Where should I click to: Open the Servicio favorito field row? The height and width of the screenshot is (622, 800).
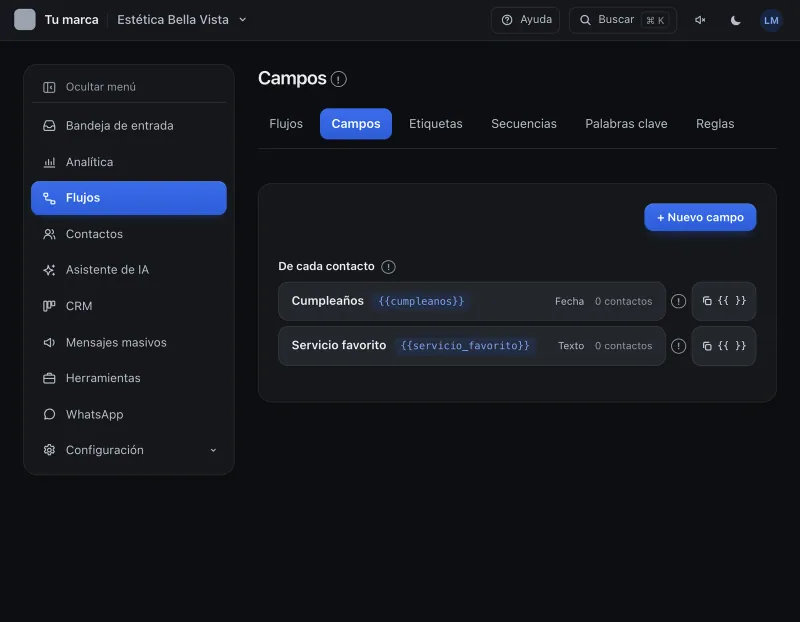pos(471,346)
